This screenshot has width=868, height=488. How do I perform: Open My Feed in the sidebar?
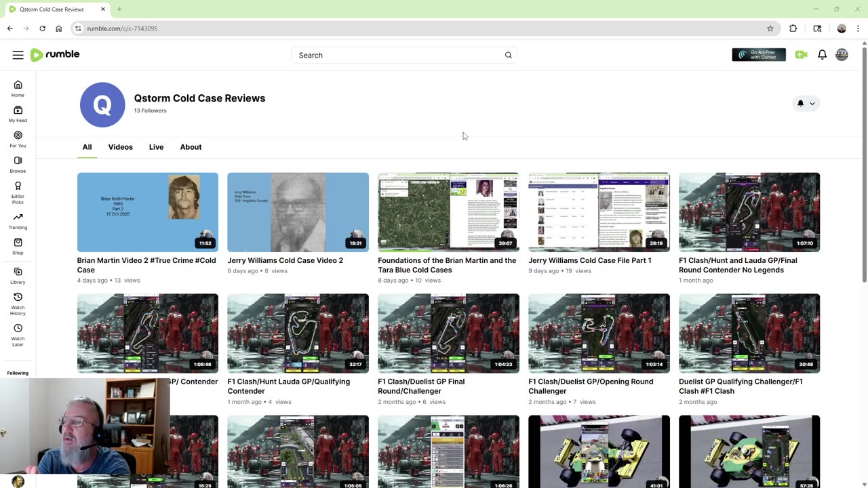(18, 115)
